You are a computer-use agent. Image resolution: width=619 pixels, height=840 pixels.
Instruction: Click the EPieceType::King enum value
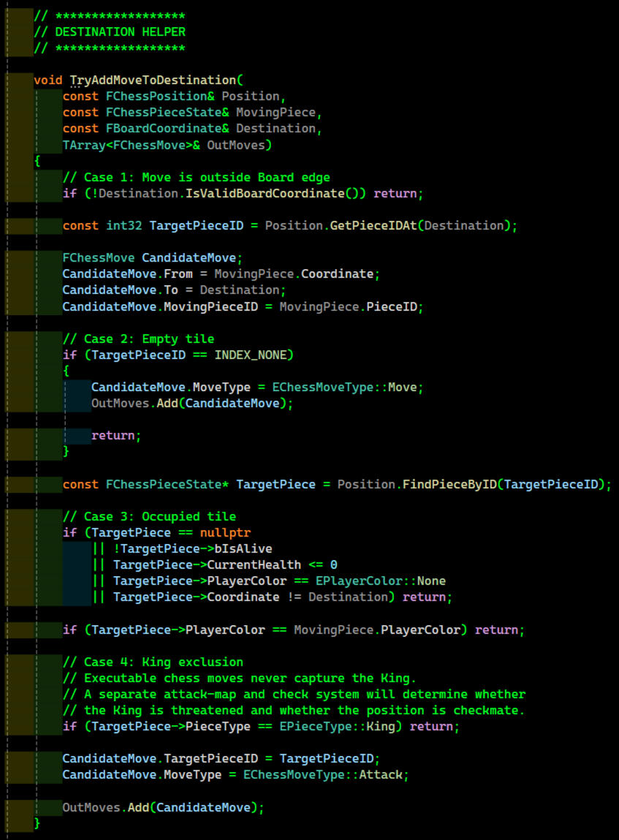pos(338,727)
